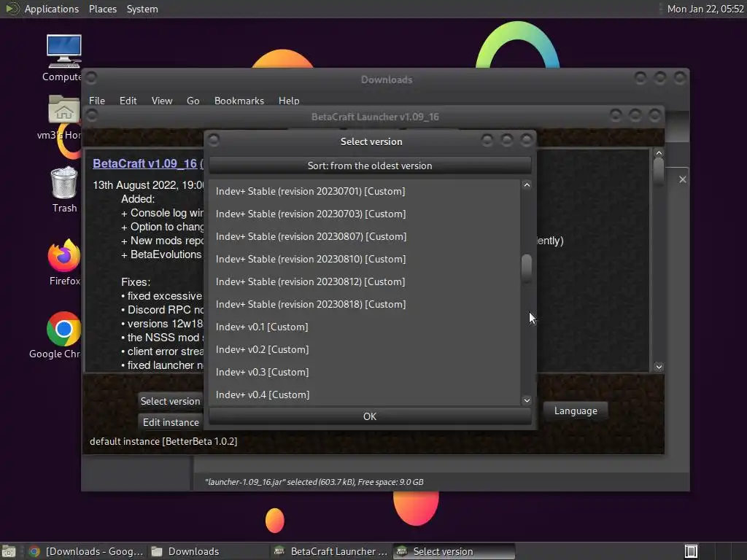The image size is (747, 560).
Task: Select Indev+ Stable (revision 20230807) [Custom]
Action: point(365,236)
